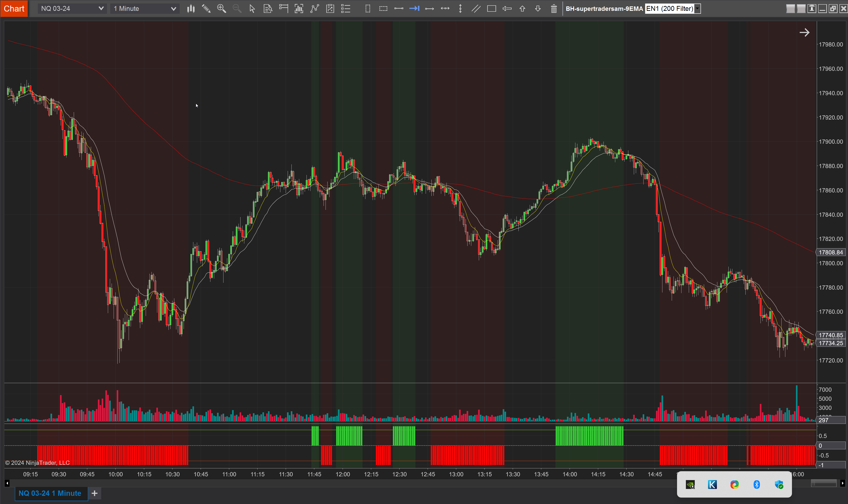Select the arrow cursor pointer tool
Viewport: 848px width, 504px height.
[x=252, y=8]
